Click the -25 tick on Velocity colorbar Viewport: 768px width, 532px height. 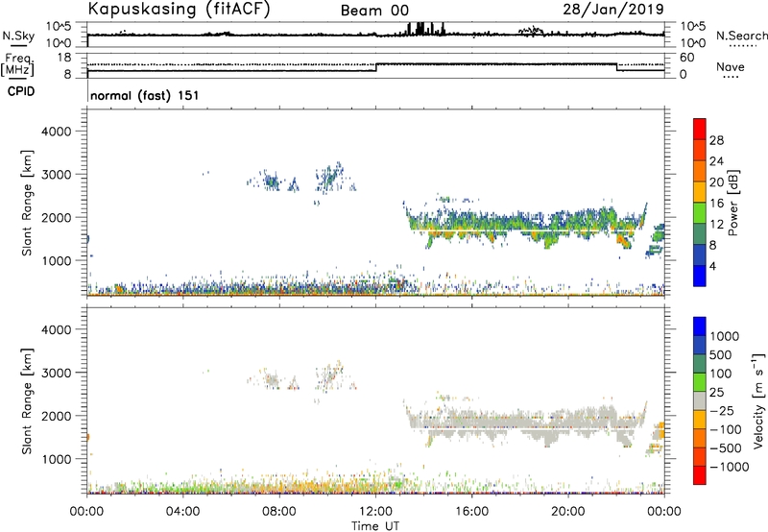pos(724,411)
